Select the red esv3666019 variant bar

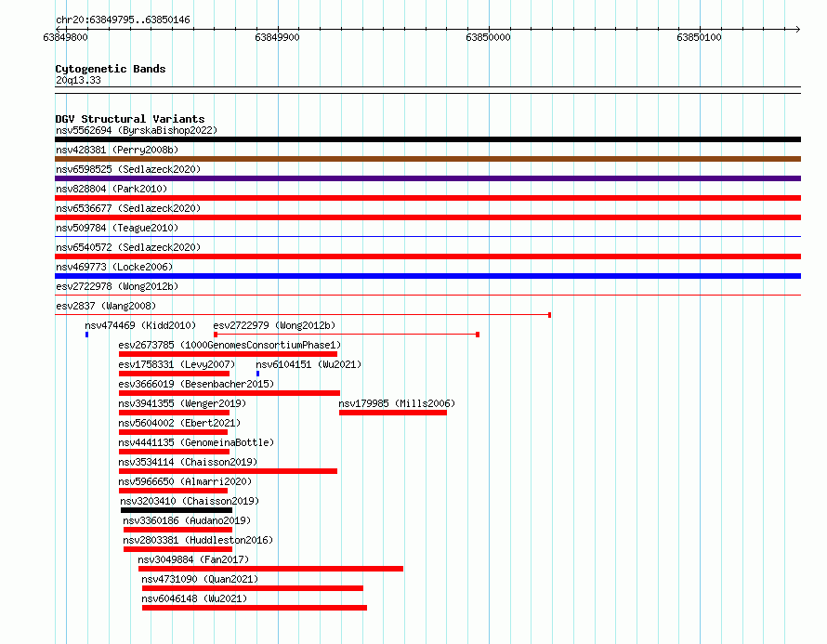tap(230, 393)
